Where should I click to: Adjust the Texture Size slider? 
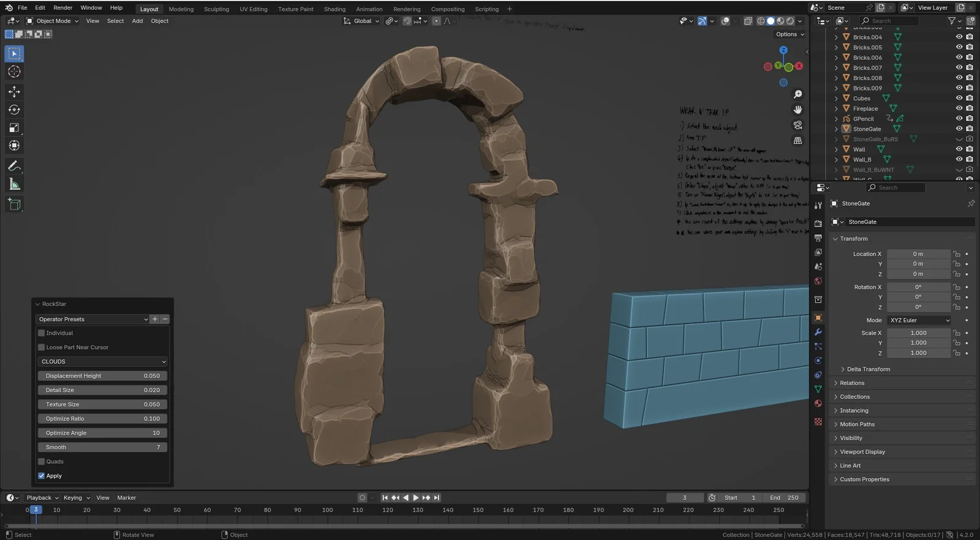[x=102, y=405]
